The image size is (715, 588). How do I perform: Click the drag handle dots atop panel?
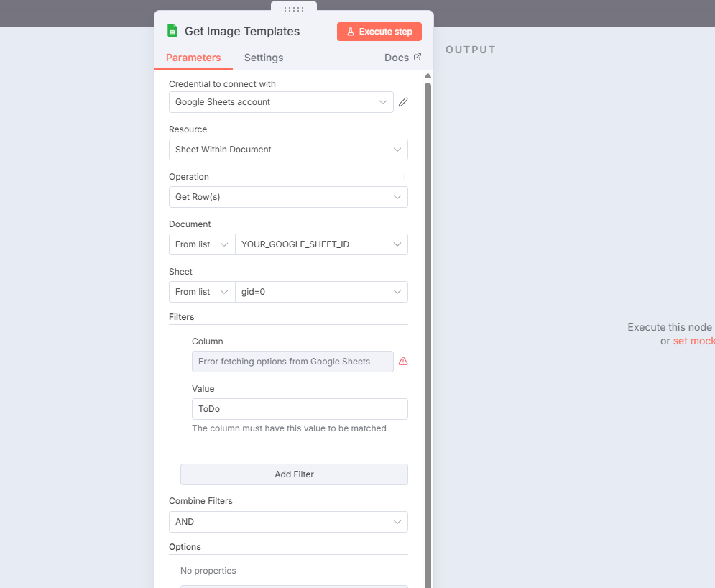(x=294, y=9)
